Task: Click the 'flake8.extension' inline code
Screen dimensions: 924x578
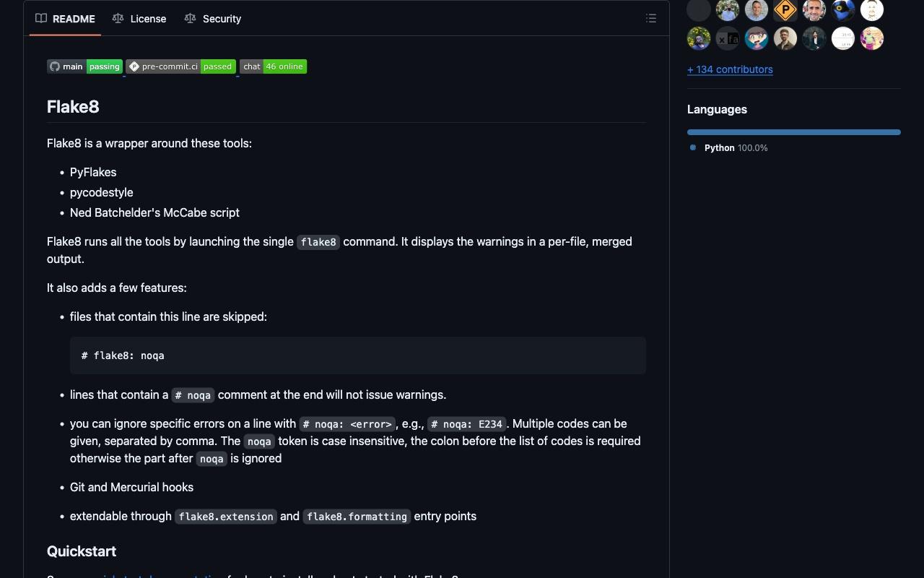Action: point(226,517)
